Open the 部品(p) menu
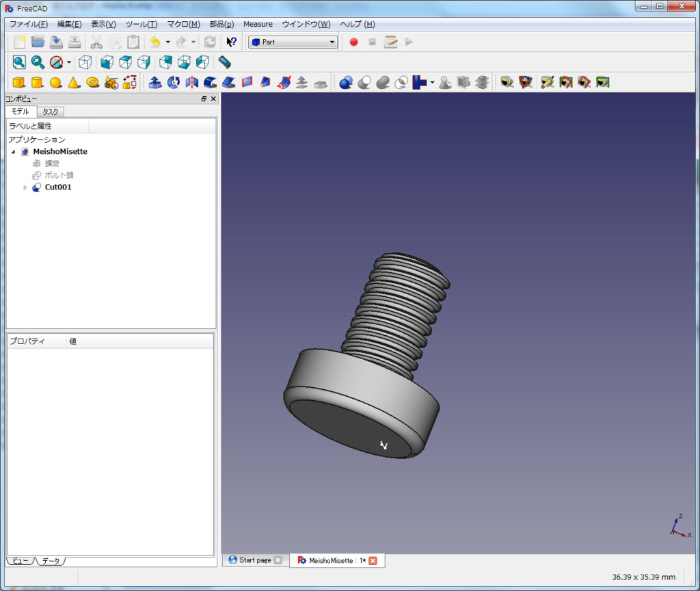This screenshot has height=591, width=700. 222,24
